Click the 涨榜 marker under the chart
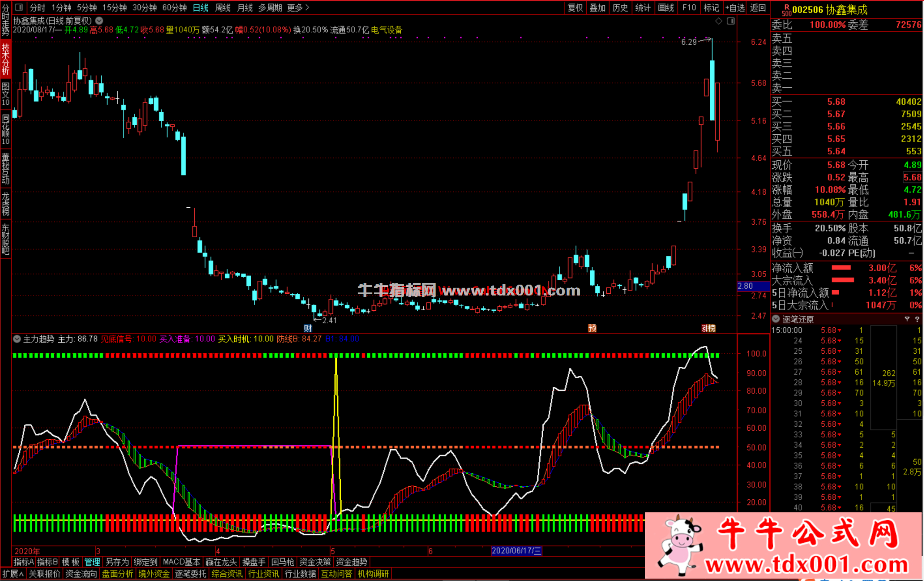The width and height of the screenshot is (924, 581). [x=708, y=328]
